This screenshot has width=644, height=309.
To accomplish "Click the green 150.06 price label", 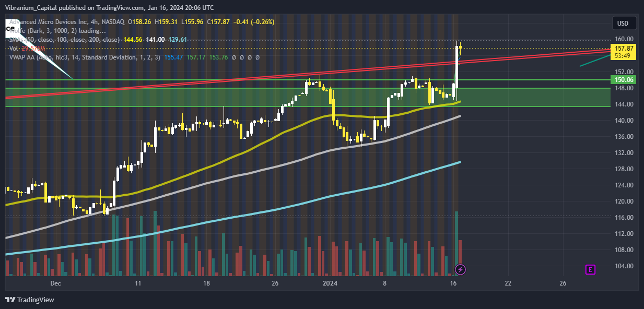I will [624, 80].
